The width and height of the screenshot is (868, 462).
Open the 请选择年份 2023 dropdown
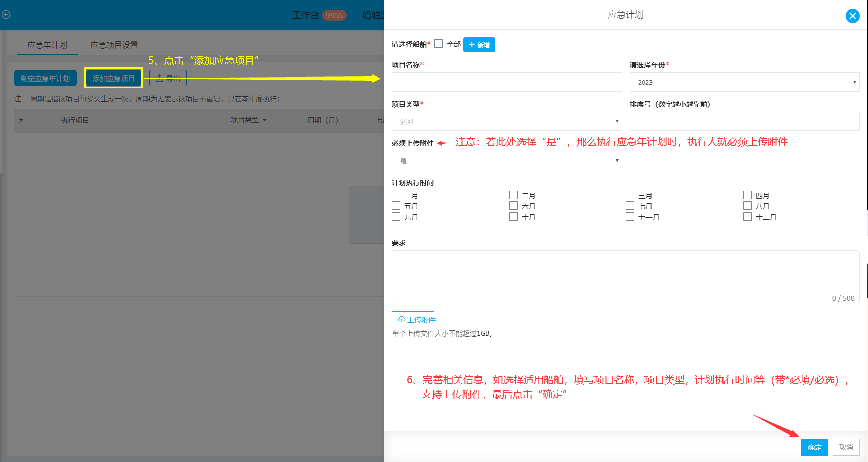point(745,82)
